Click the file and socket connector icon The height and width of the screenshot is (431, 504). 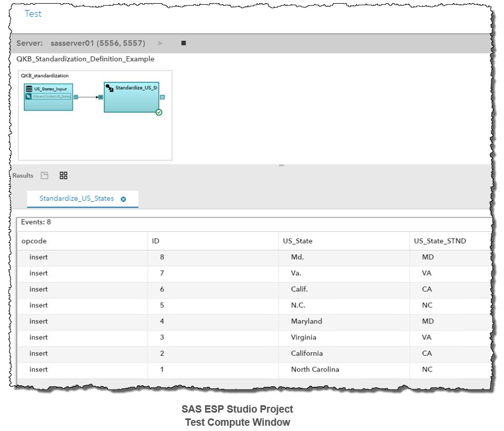tap(29, 97)
